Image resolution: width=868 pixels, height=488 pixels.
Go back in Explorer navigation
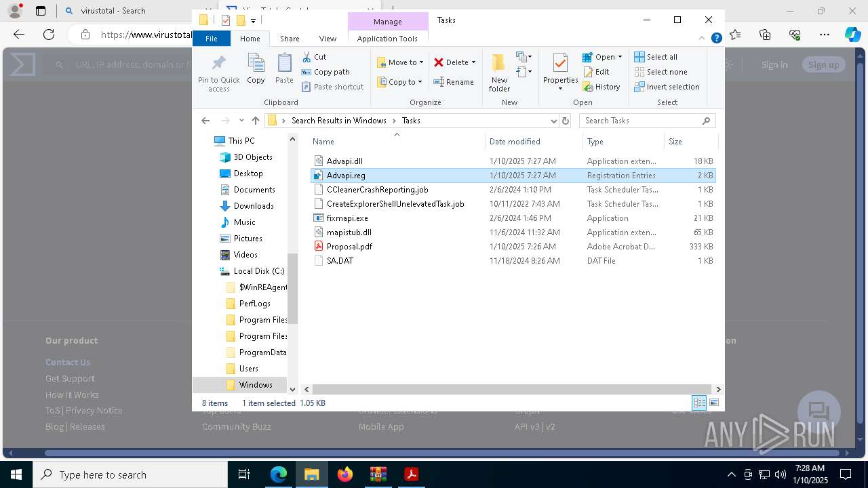coord(205,121)
